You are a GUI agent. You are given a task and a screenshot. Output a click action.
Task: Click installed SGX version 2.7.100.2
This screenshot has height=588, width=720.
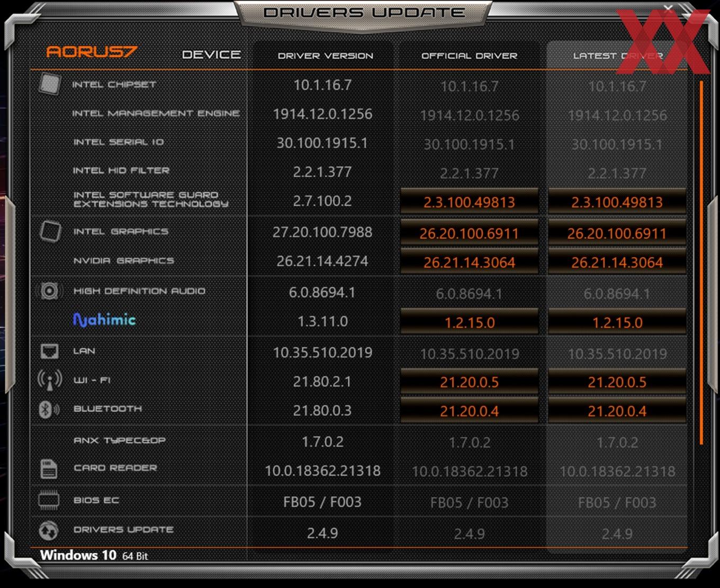tap(322, 201)
